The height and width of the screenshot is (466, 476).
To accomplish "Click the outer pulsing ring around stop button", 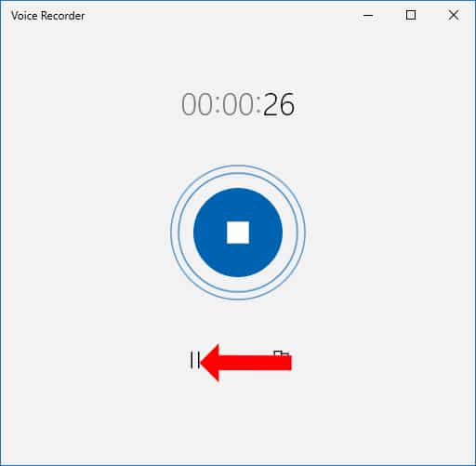I will [238, 233].
